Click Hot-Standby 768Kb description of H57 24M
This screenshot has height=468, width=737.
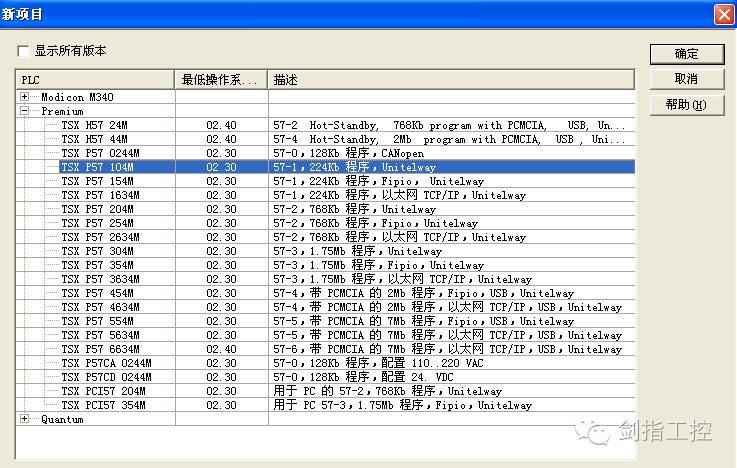[x=449, y=125]
